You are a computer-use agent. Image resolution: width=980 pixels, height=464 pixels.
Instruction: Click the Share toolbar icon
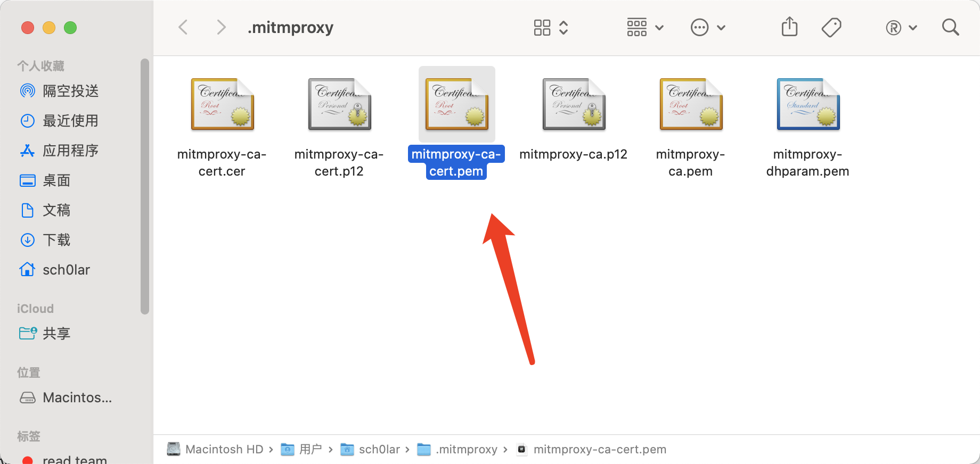tap(789, 27)
